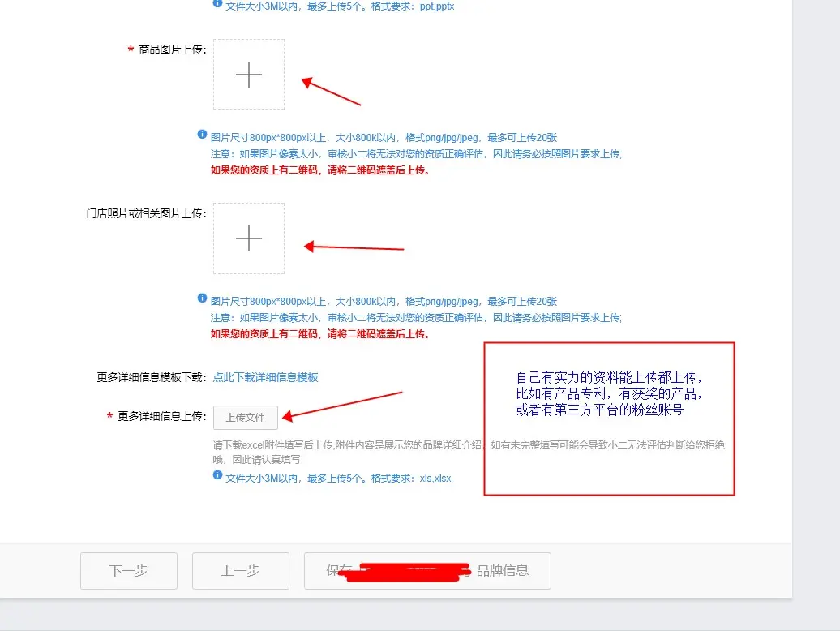This screenshot has width=840, height=631.
Task: Click red asterisk beside 商品图片上传 label
Action: (x=131, y=50)
